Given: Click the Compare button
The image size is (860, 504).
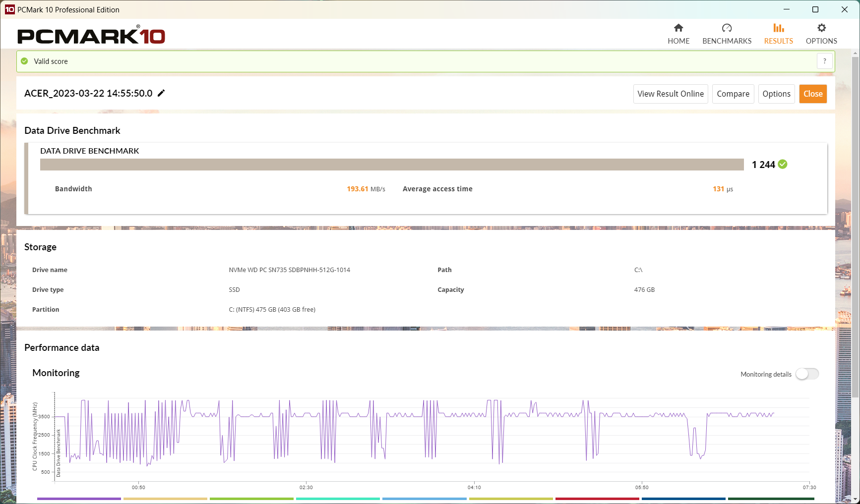Looking at the screenshot, I should point(733,94).
